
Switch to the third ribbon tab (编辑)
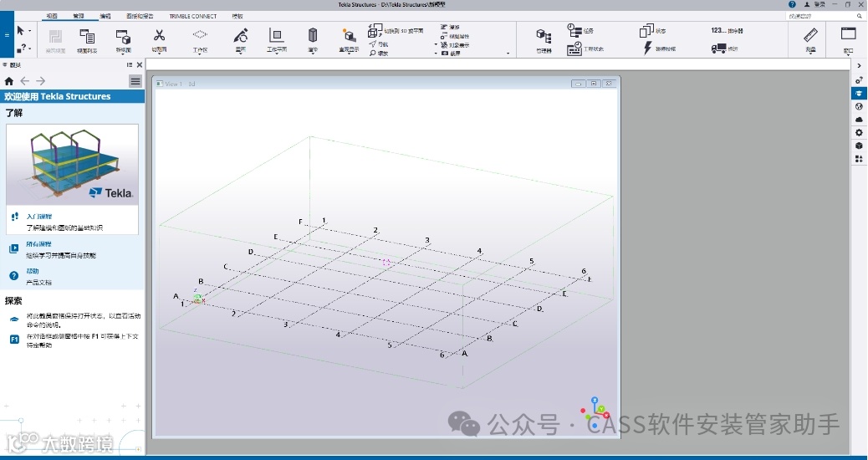105,16
